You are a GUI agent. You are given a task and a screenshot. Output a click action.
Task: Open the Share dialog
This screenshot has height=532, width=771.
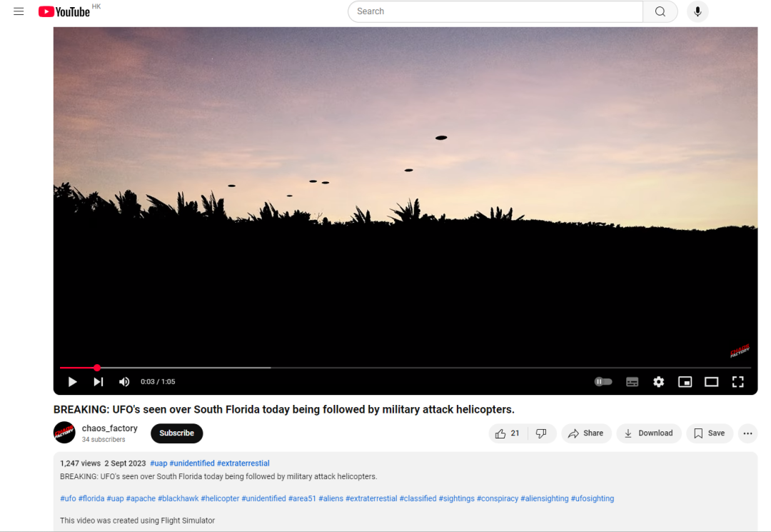click(585, 433)
